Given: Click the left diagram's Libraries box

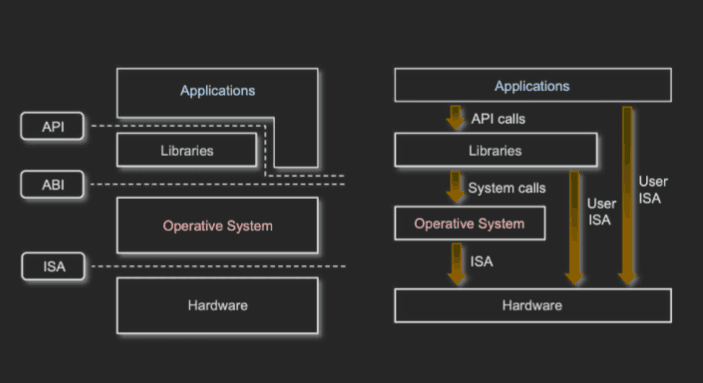Looking at the screenshot, I should pos(187,150).
